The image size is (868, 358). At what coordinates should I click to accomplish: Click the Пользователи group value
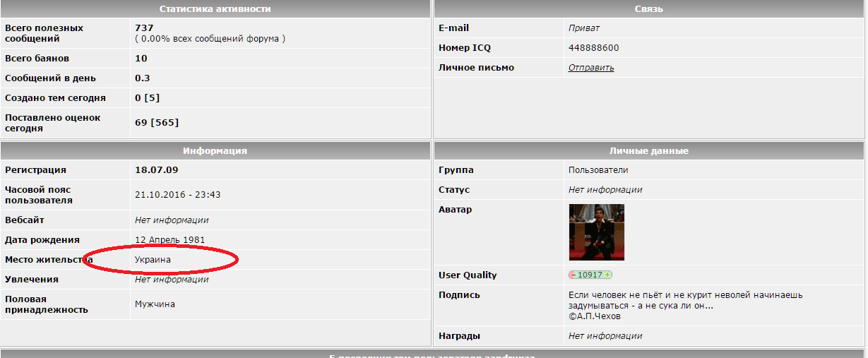(598, 170)
